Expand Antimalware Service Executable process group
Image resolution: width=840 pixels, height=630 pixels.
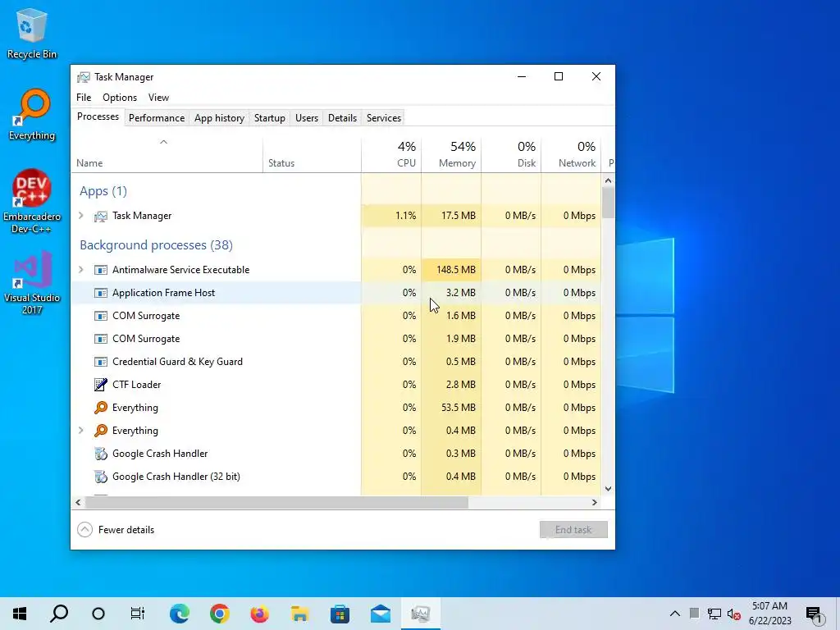tap(81, 269)
